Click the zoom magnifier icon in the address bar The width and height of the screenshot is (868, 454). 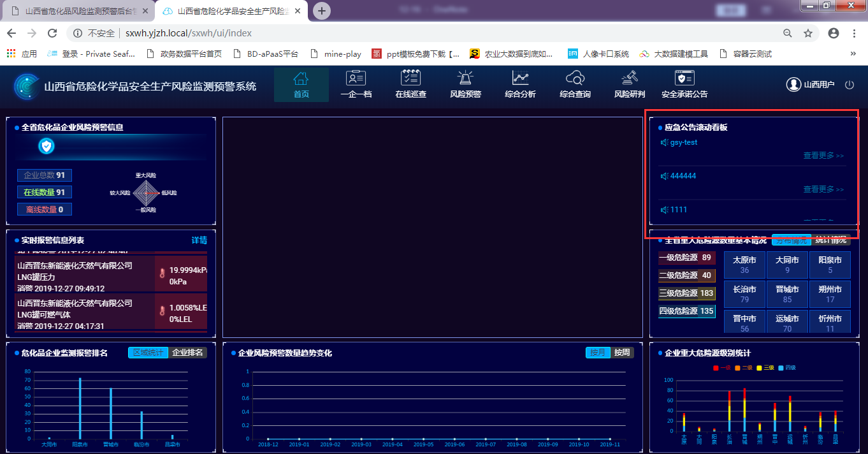788,33
